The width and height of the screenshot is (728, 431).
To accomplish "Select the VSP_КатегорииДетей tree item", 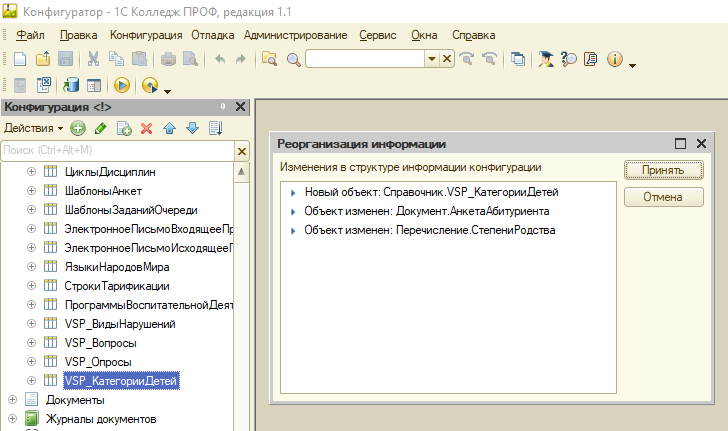I will pos(121,381).
